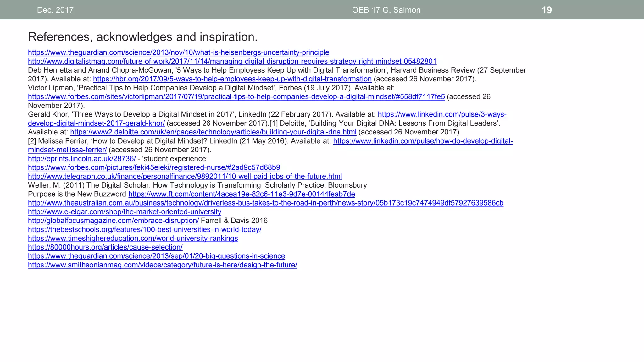The width and height of the screenshot is (644, 362).
Task: Click the slide number 19 in header
Action: pos(547,10)
